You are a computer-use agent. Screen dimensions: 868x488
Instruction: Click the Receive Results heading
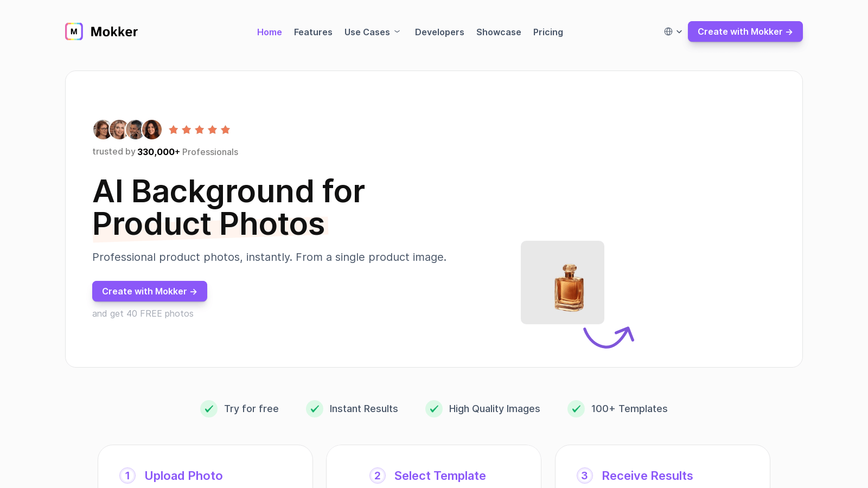point(648,476)
